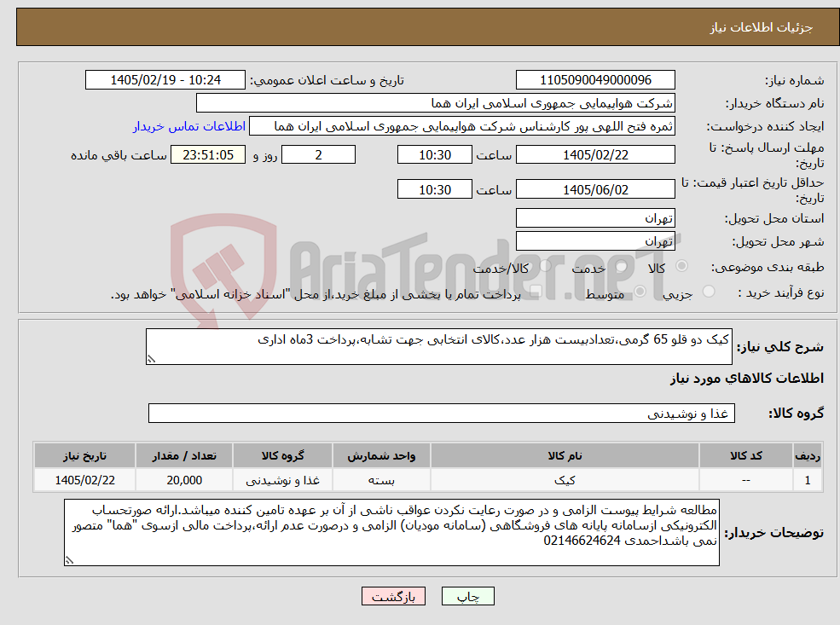Click the announcement date field 1405/02/19 - 10:24
Viewport: 840px width, 625px height.
tap(165, 80)
